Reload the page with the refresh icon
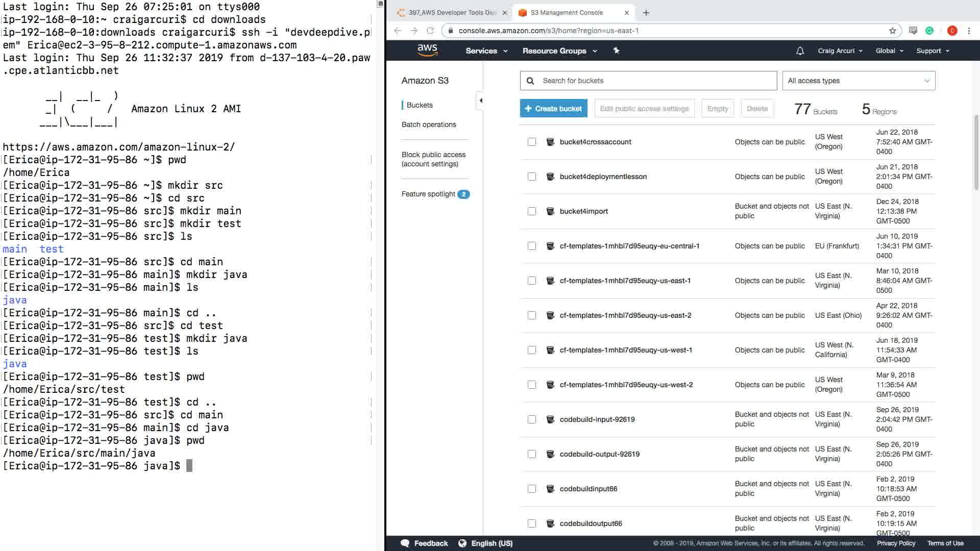 click(x=430, y=31)
